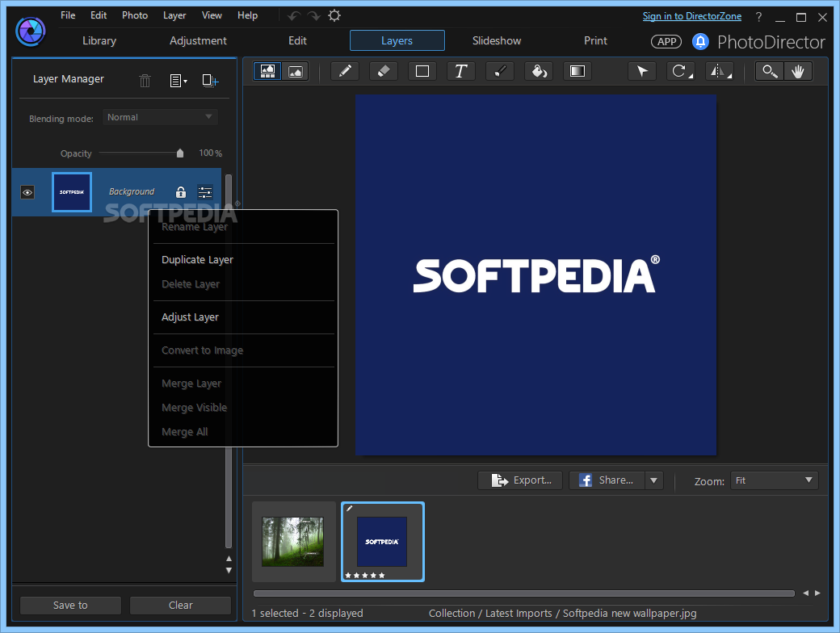Select the zoom magnifier tool

click(x=770, y=71)
